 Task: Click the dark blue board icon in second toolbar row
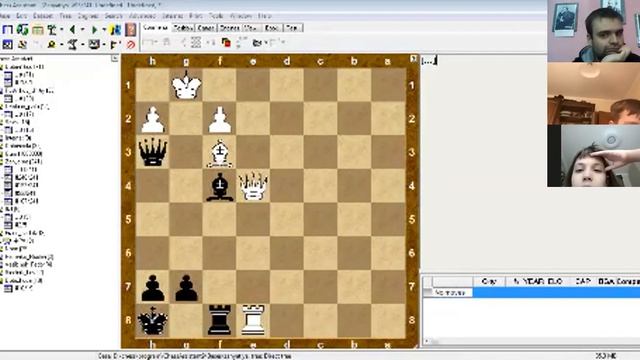7,44
